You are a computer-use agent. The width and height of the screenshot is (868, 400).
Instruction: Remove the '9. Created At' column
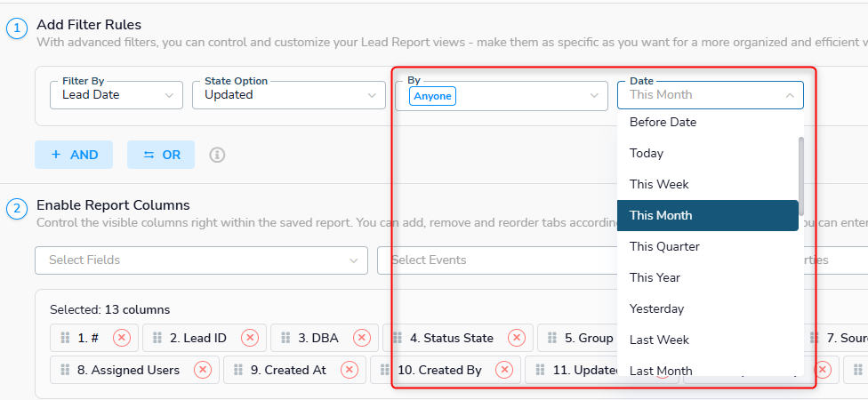click(350, 370)
